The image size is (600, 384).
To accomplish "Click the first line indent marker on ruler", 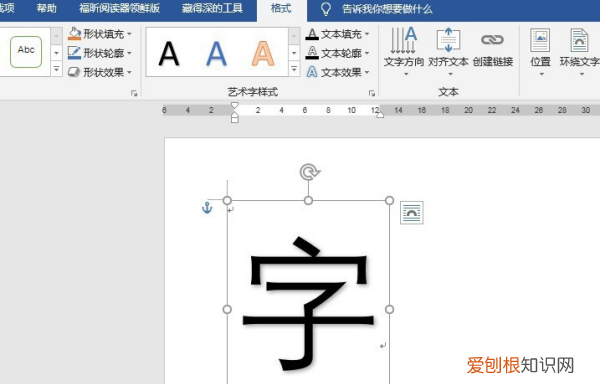I will (x=235, y=105).
